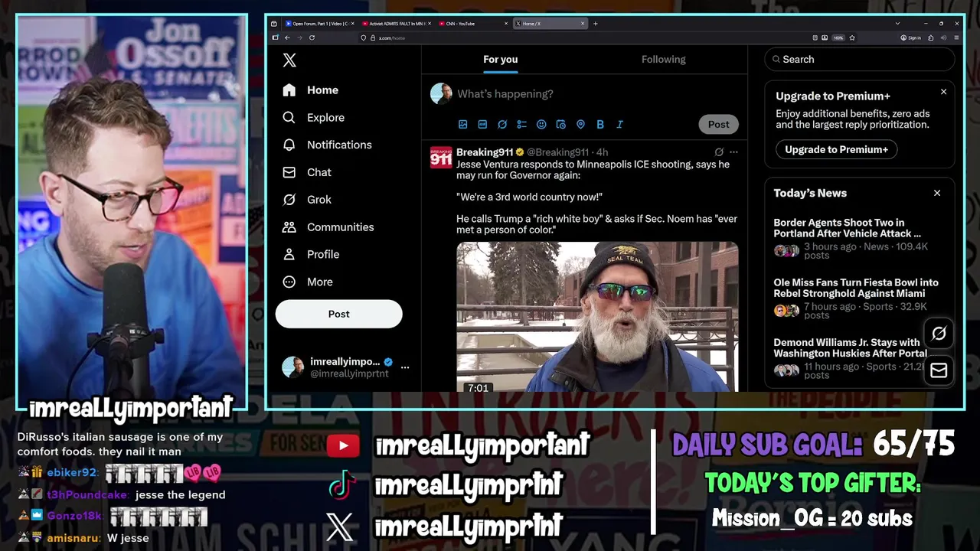980x551 pixels.
Task: Reload the page with refresh icon
Action: 312,37
